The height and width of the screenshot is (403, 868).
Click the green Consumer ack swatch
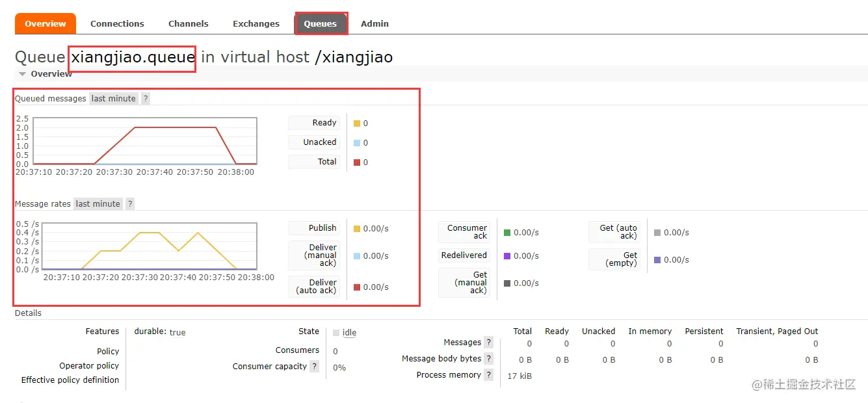pyautogui.click(x=507, y=233)
